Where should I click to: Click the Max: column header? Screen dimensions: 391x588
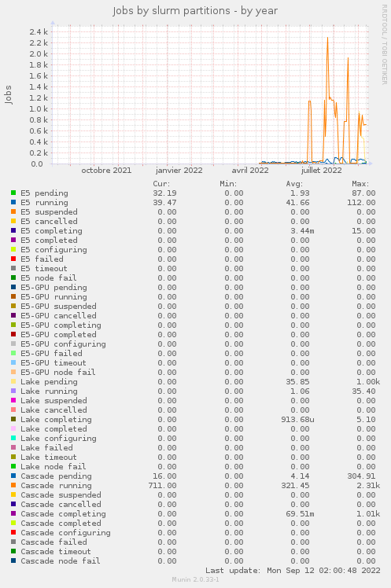tap(360, 184)
